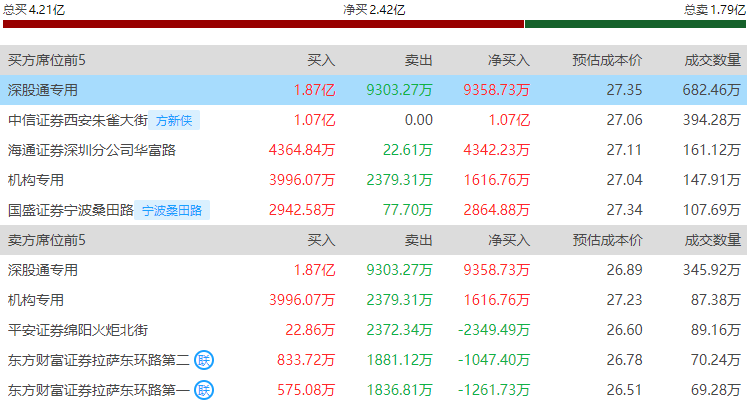
Task: Click 0.00 sell value in 中信证券 row
Action: (x=419, y=120)
